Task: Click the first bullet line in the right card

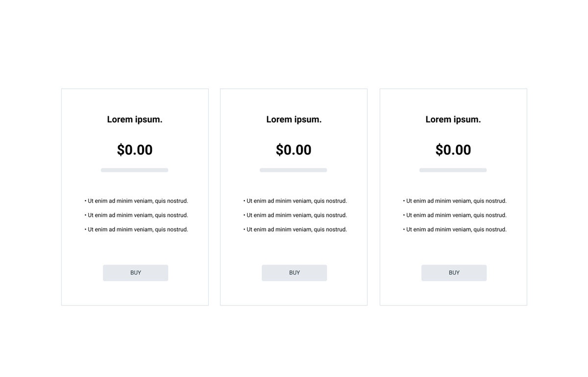Action: pyautogui.click(x=455, y=201)
